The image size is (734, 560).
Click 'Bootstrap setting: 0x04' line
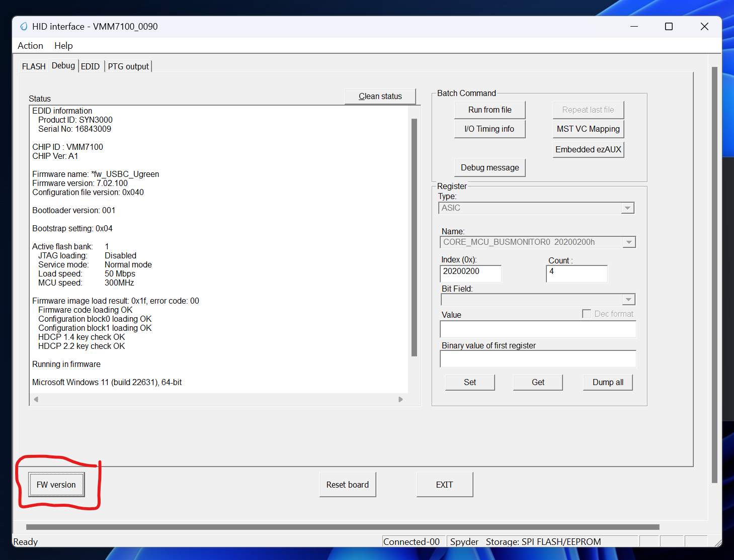72,228
